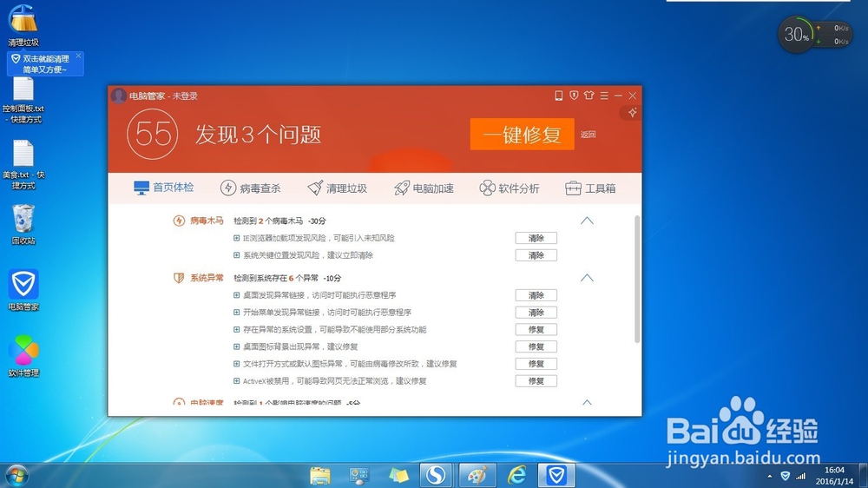Click 清除 for 开始菜单发现异常链接
Viewport: 868px width, 488px height.
click(x=536, y=313)
